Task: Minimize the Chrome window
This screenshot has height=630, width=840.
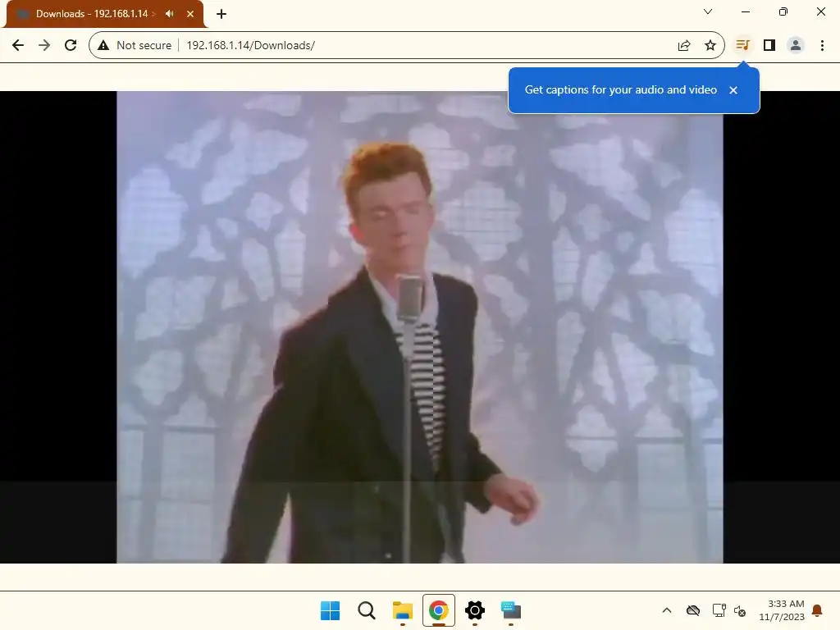Action: (x=746, y=11)
